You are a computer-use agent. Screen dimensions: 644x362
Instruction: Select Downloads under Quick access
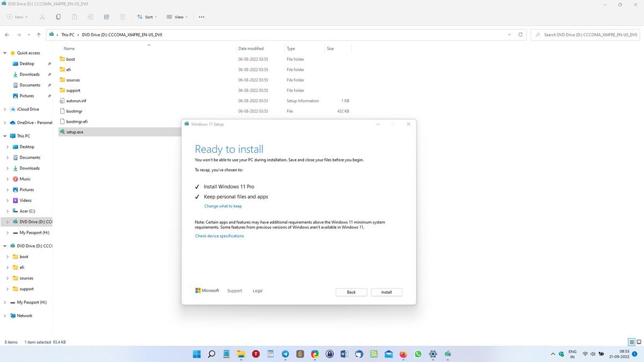click(30, 75)
